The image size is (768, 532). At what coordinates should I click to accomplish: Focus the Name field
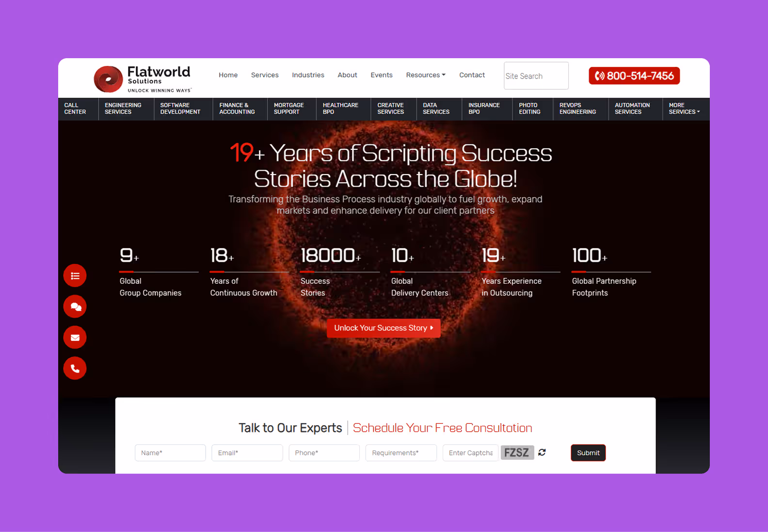(170, 453)
